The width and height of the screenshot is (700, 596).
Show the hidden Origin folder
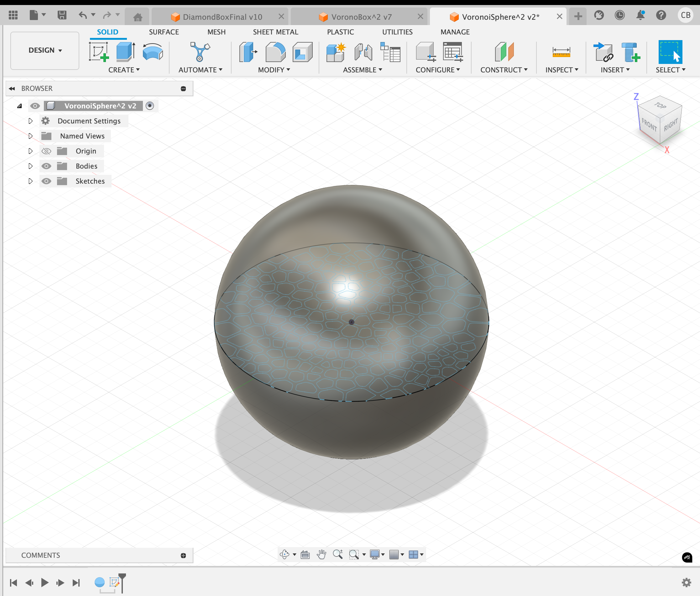click(46, 151)
